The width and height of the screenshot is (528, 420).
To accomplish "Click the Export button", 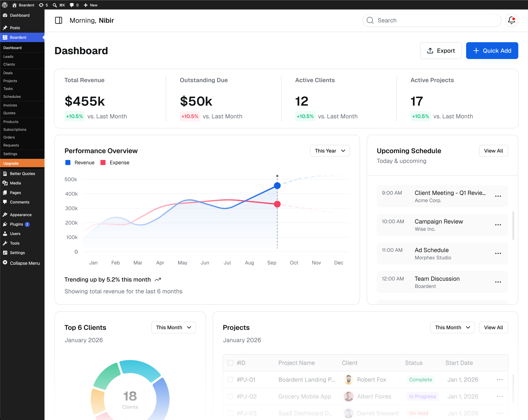I will point(441,51).
